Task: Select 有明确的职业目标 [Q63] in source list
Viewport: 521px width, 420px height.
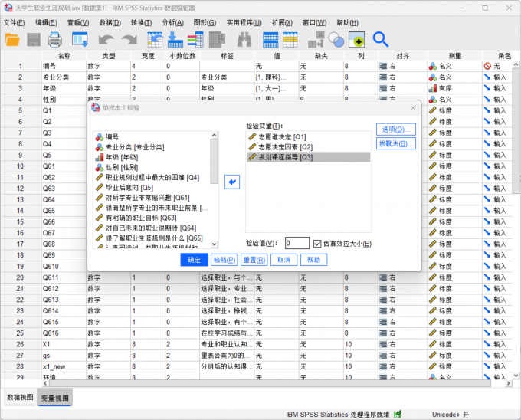Action: tap(152, 218)
